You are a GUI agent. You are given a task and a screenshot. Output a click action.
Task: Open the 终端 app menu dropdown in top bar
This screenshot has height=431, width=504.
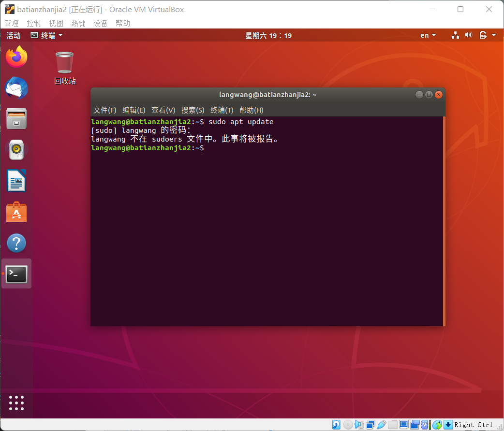click(46, 35)
